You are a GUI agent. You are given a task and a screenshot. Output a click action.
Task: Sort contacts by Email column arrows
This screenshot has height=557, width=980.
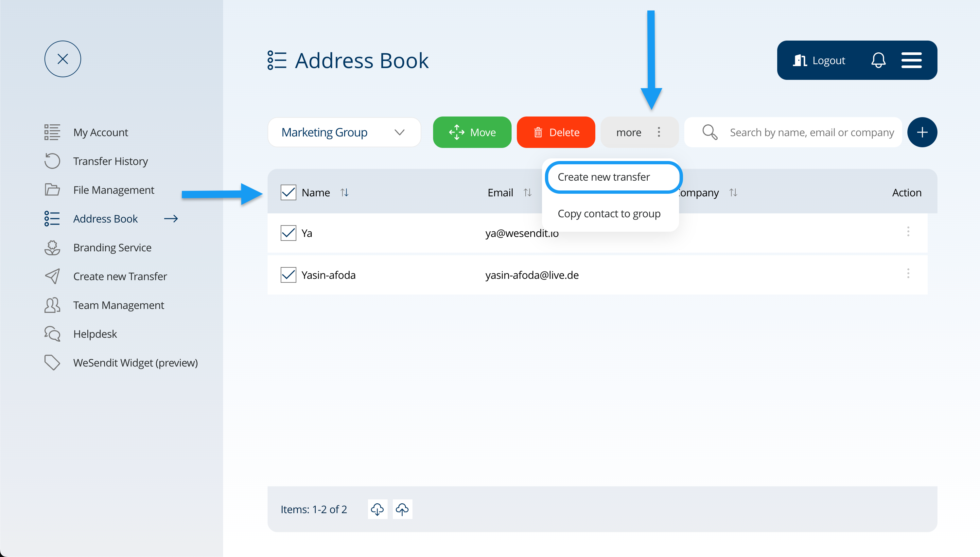click(x=527, y=192)
